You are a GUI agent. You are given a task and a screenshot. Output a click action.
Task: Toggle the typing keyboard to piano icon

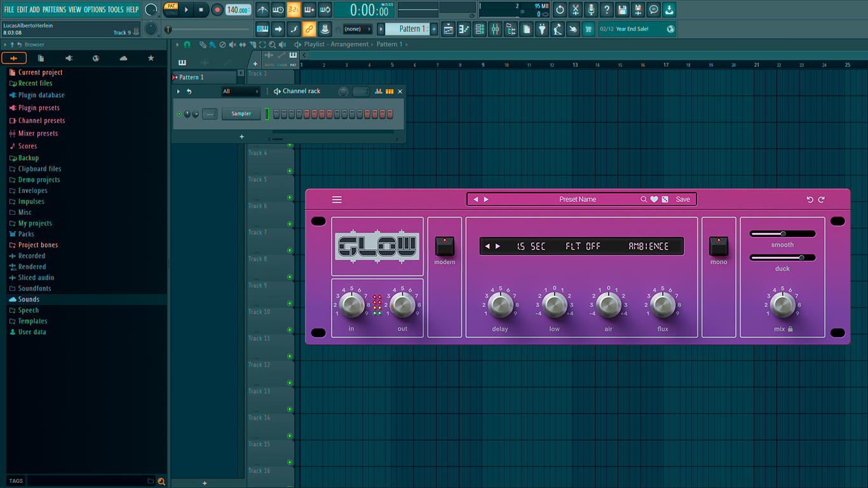tap(262, 29)
